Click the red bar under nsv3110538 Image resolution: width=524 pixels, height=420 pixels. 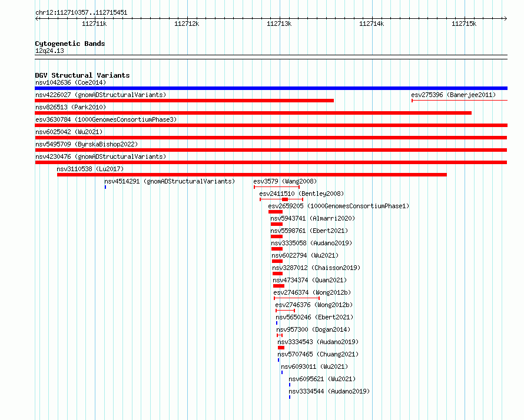252,175
